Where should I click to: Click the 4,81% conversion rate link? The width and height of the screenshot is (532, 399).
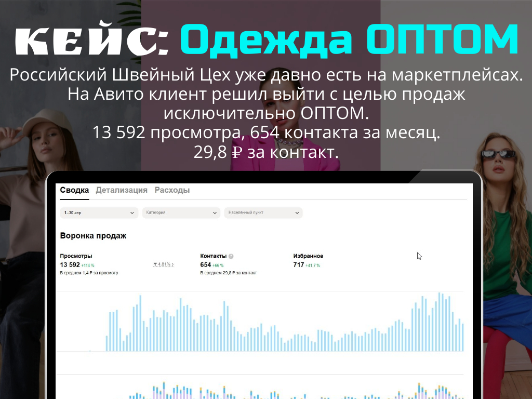[164, 264]
